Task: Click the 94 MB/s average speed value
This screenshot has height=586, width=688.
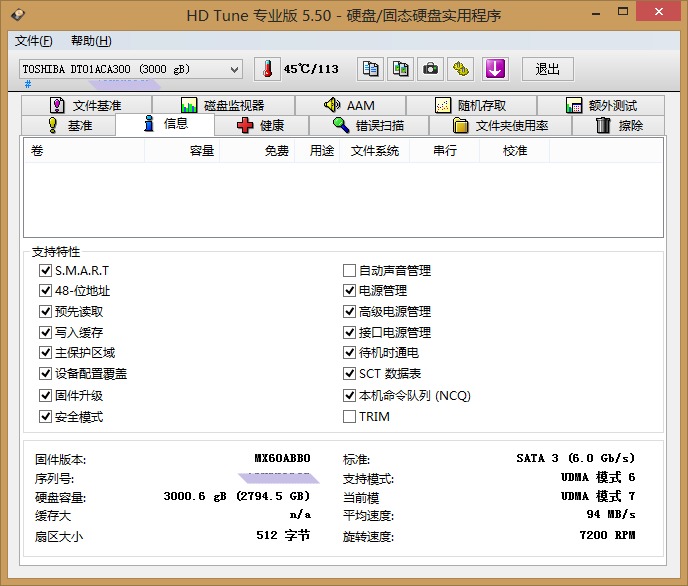Action: (611, 515)
